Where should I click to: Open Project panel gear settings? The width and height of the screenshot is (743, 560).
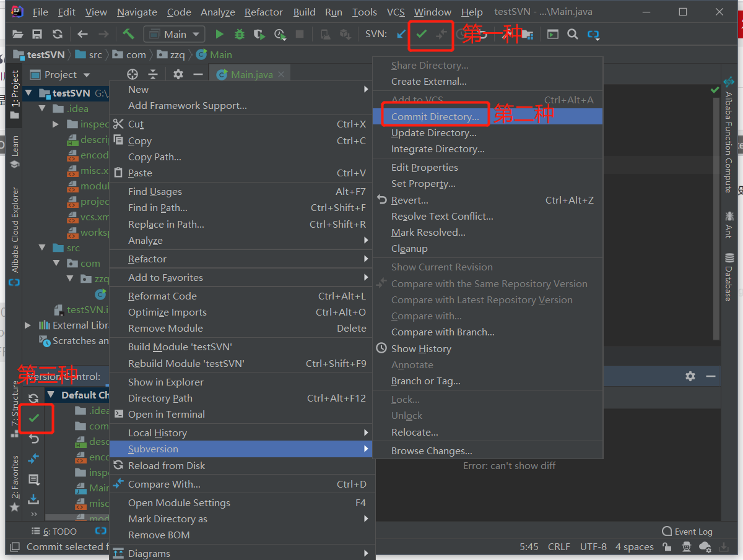(178, 74)
